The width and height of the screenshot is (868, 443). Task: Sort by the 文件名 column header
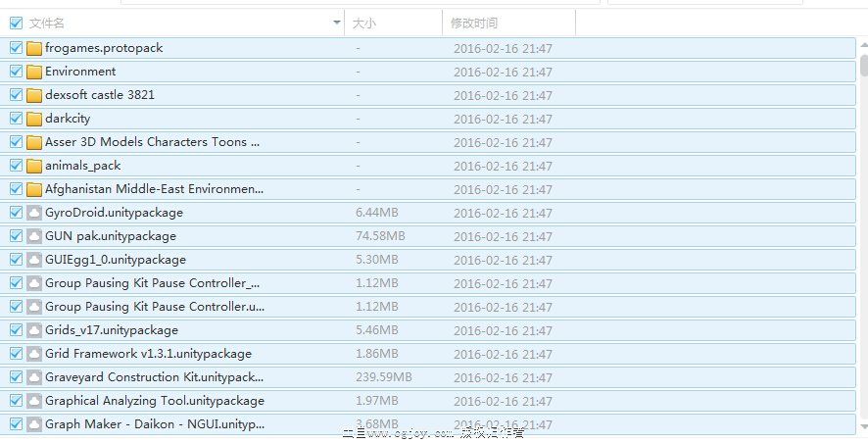[46, 24]
